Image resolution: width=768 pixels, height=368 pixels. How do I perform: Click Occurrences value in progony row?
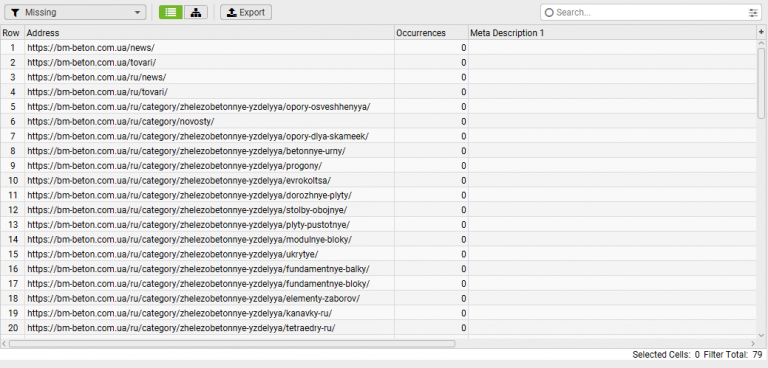(431, 165)
